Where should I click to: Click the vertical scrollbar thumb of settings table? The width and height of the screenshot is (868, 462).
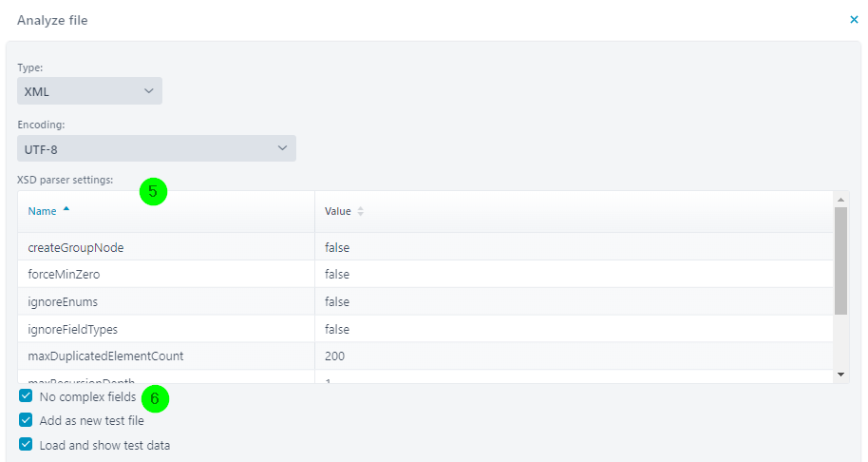pyautogui.click(x=840, y=261)
